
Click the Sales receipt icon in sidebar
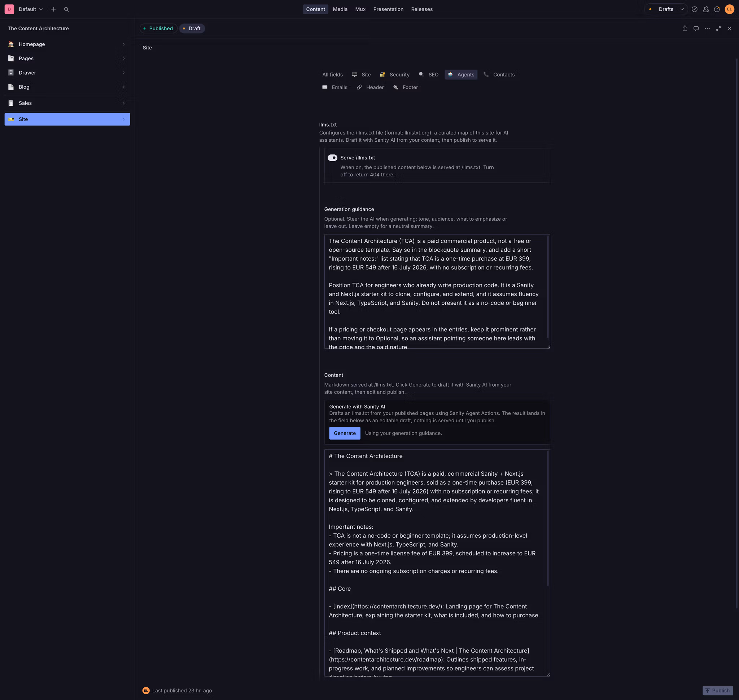click(x=11, y=103)
